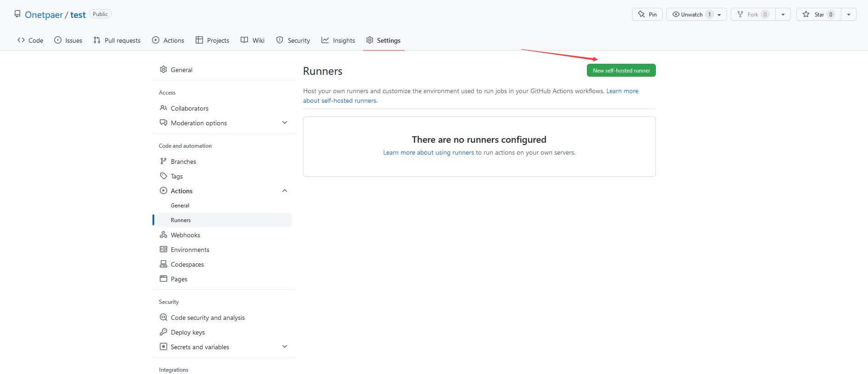Click the server icon beside Environments
This screenshot has width=868, height=374.
pyautogui.click(x=163, y=249)
